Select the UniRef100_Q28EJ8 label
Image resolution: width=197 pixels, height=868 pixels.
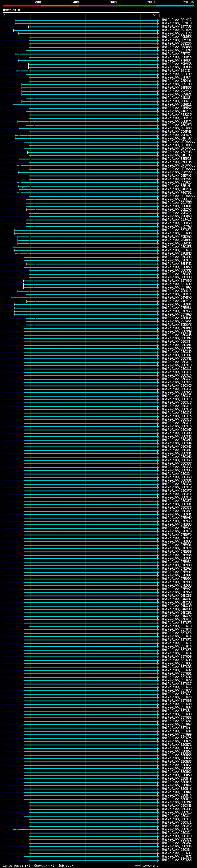[x=177, y=200]
